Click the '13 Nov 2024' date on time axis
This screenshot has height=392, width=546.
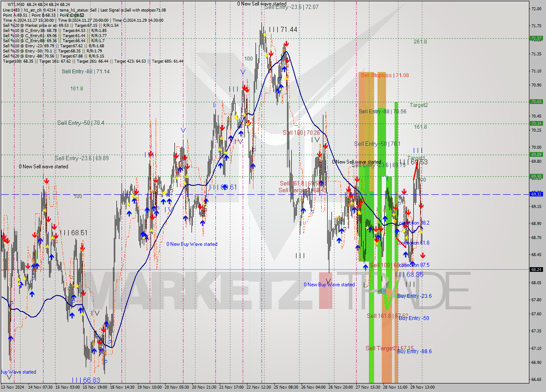pos(13,387)
